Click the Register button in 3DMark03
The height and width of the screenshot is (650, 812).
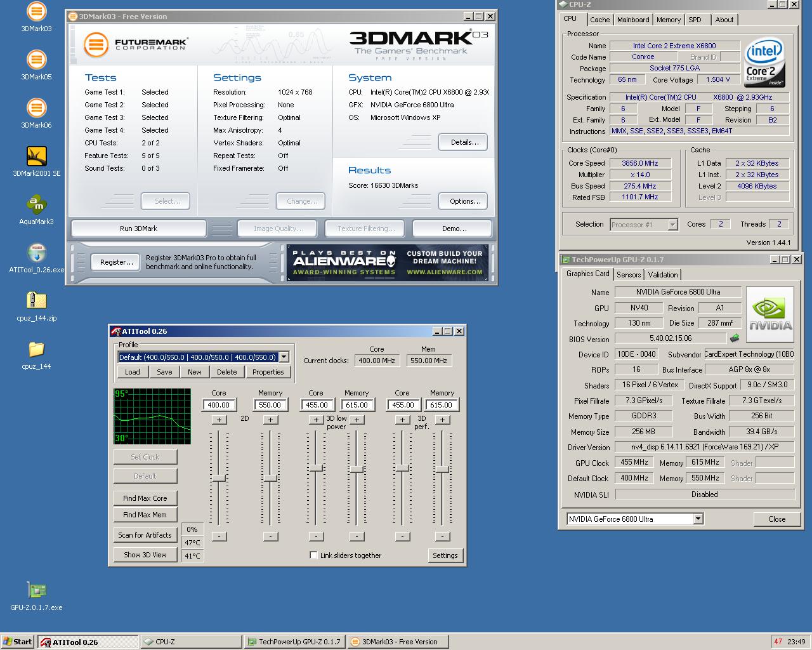116,262
